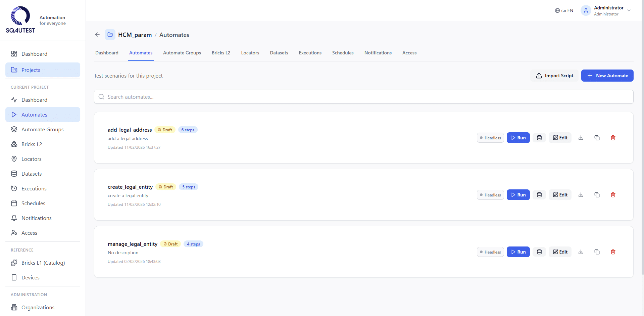The width and height of the screenshot is (644, 316).
Task: Toggle Headless mode for manage_legal_entity
Action: pos(490,252)
